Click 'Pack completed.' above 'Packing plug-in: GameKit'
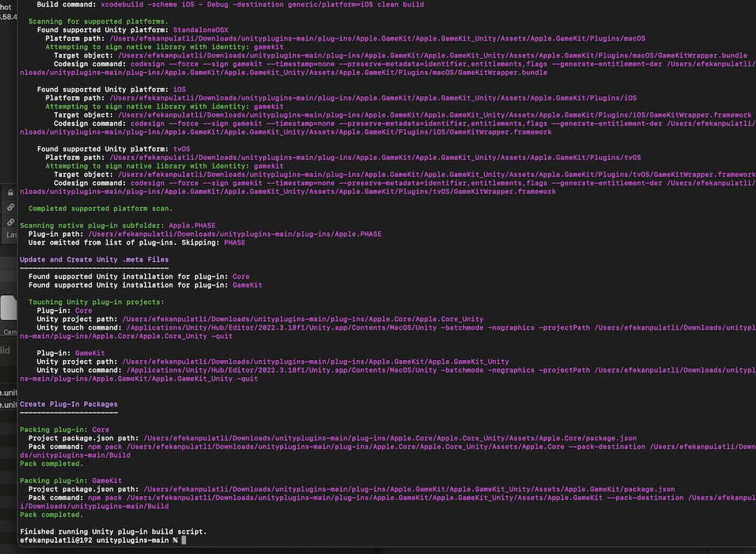Viewport: 756px width, 554px height. [x=52, y=464]
